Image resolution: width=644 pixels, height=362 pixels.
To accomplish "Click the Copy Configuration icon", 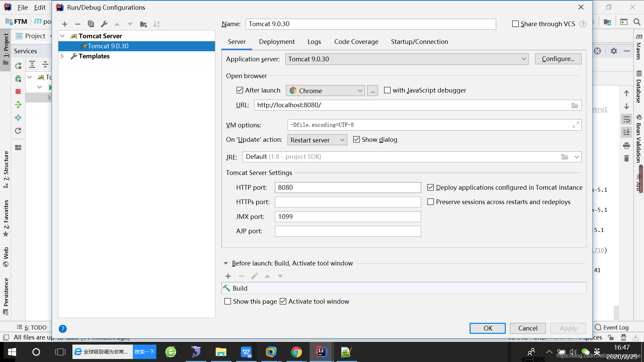I will (91, 24).
